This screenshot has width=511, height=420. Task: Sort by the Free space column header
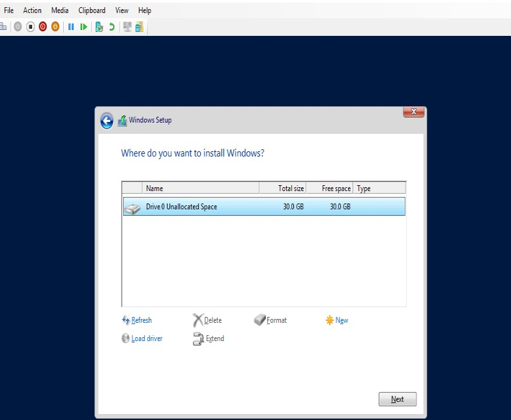(x=330, y=188)
